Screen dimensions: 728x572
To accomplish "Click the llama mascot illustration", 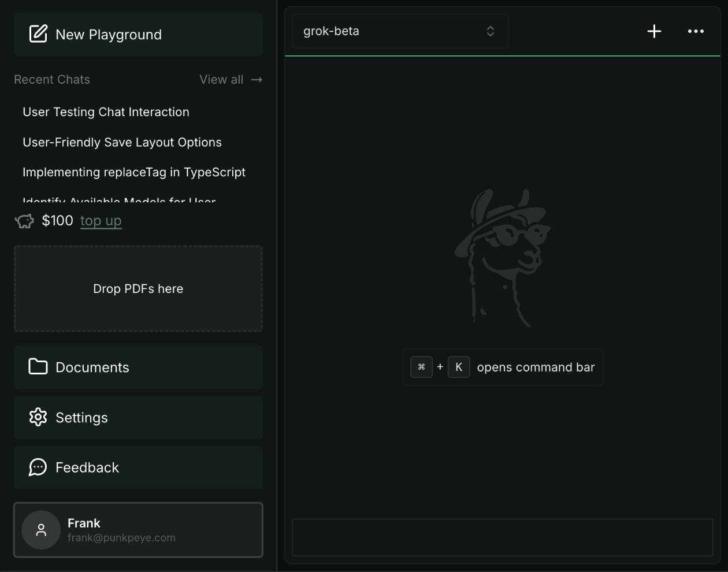I will pos(503,258).
